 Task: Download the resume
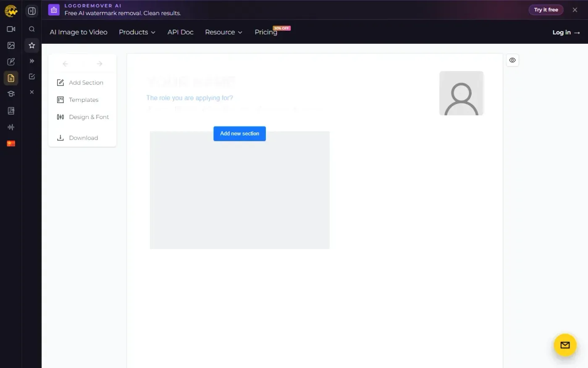tap(77, 138)
